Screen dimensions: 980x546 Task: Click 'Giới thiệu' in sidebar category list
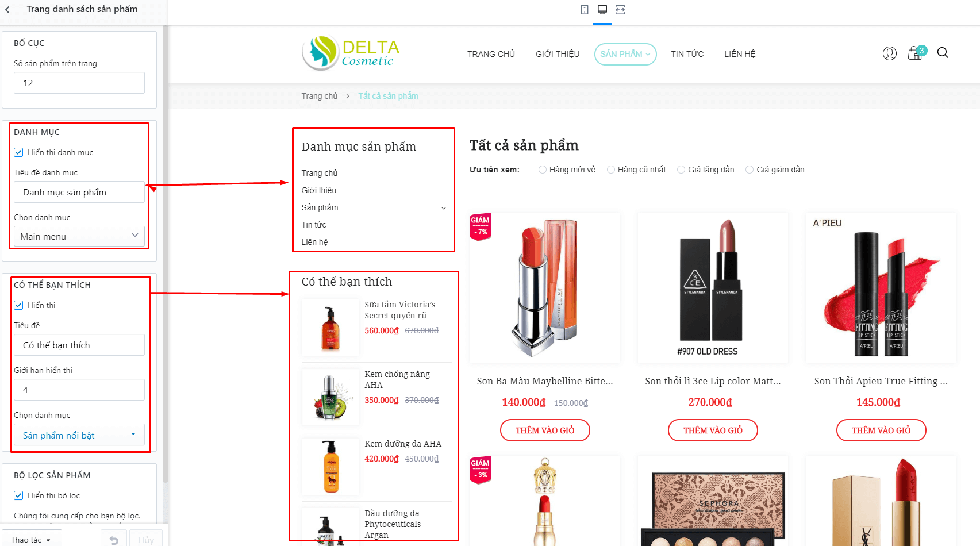coord(319,190)
